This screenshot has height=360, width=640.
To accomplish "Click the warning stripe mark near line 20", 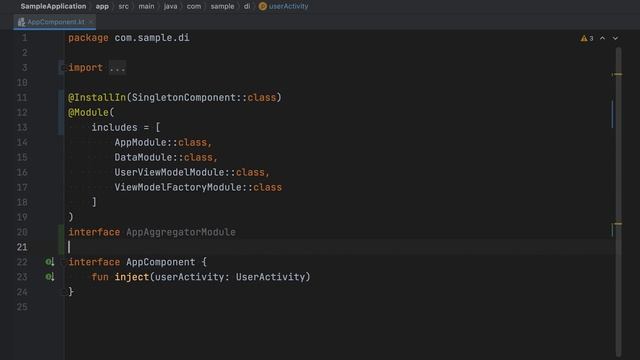I will (x=617, y=224).
